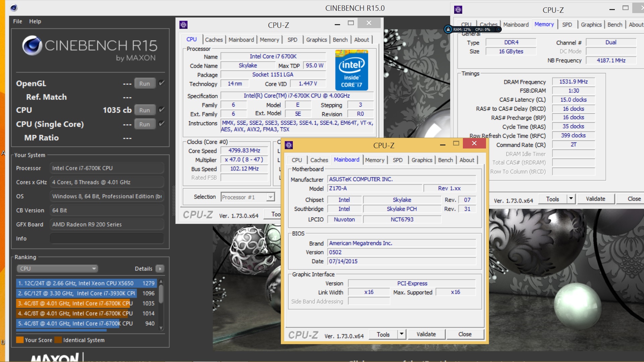
Task: Open Bench tab in CPU window
Action: pos(340,40)
